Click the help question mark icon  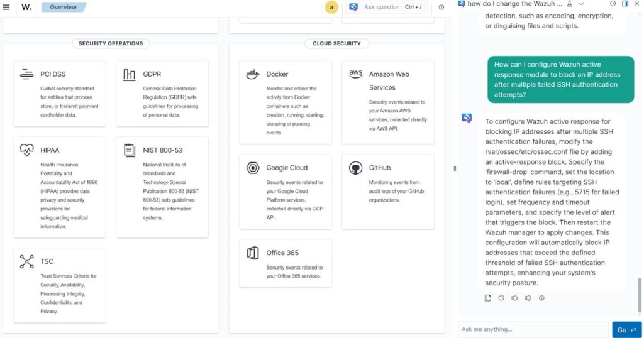[x=441, y=8]
